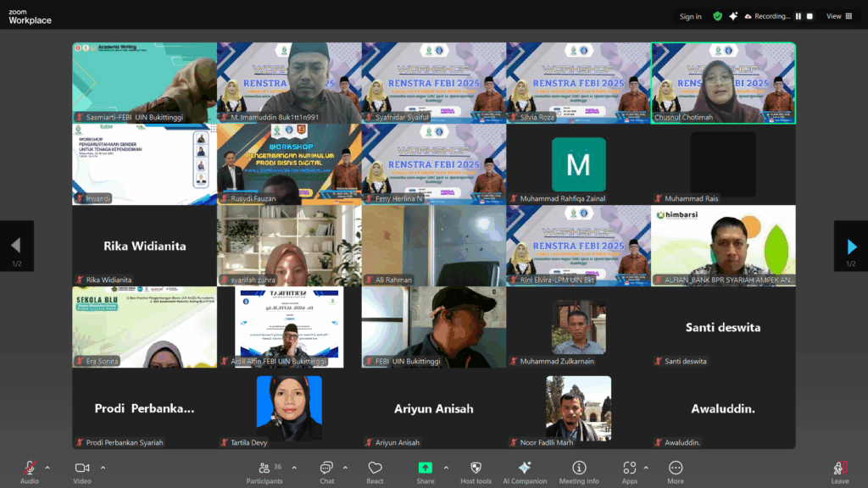Screen dimensions: 868x488
Task: Turn on camera with the Video button
Action: [82, 471]
